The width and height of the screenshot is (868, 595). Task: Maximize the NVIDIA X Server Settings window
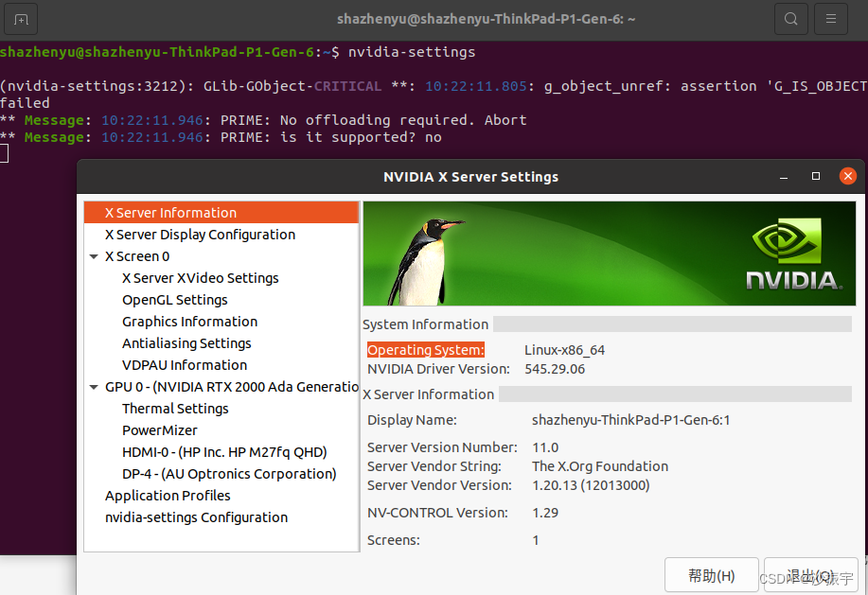point(815,176)
